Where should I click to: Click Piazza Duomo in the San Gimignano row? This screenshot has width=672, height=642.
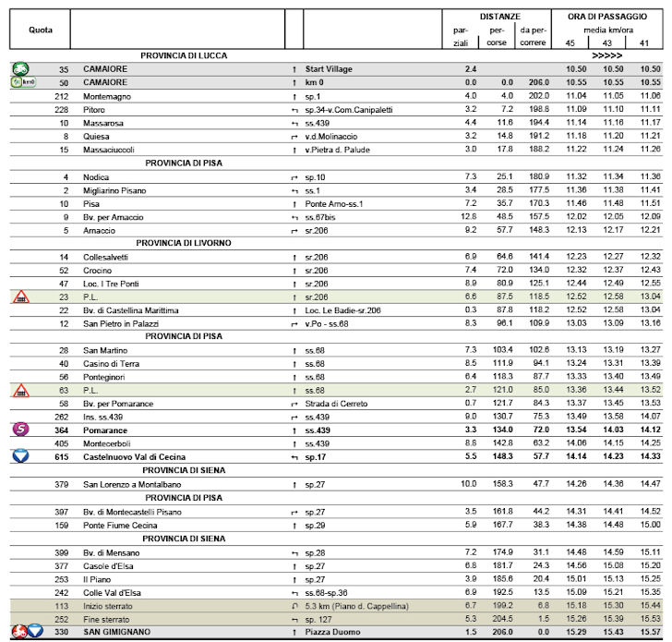(334, 632)
